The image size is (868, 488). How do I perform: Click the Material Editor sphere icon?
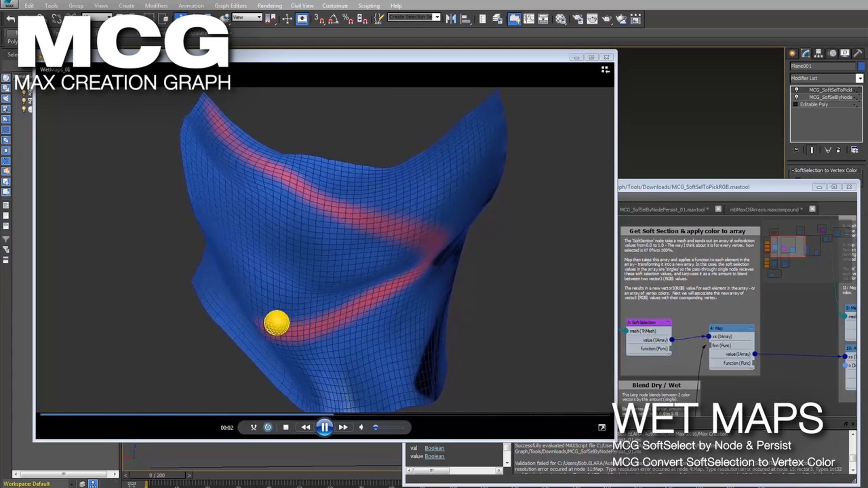click(x=561, y=19)
